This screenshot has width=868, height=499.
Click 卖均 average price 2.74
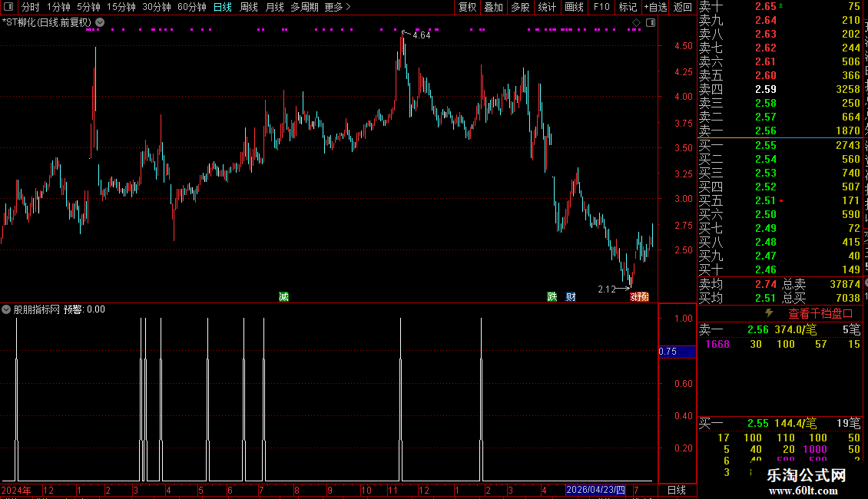point(766,284)
